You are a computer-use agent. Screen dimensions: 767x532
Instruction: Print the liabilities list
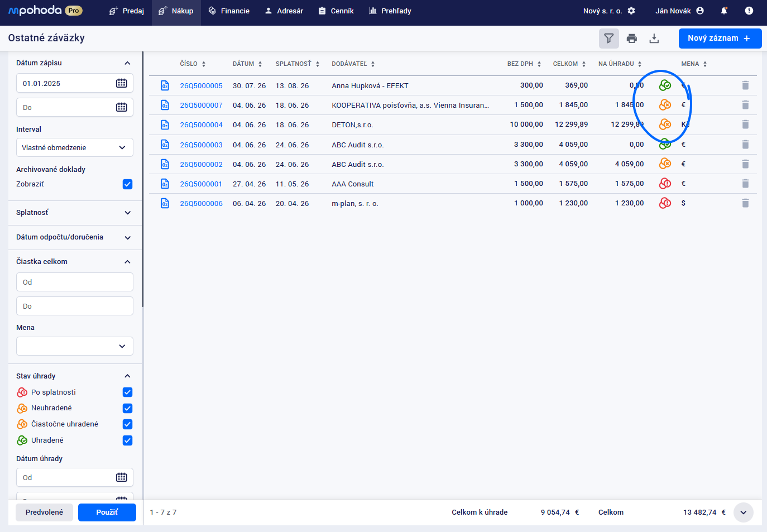coord(632,39)
